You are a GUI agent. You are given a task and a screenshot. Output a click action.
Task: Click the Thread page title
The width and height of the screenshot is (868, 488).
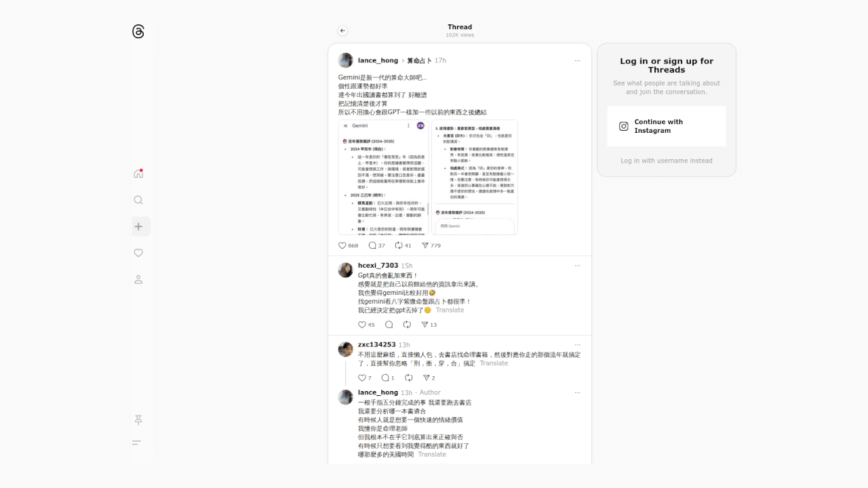[460, 27]
